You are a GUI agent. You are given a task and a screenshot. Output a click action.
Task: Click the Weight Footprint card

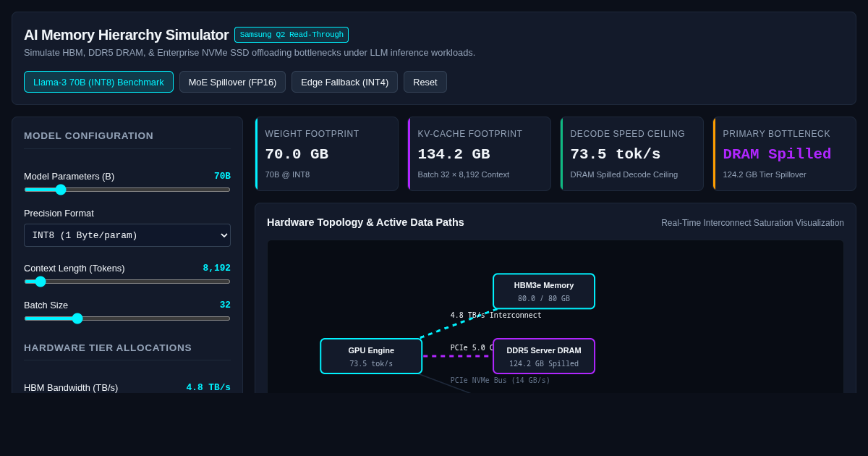click(327, 154)
